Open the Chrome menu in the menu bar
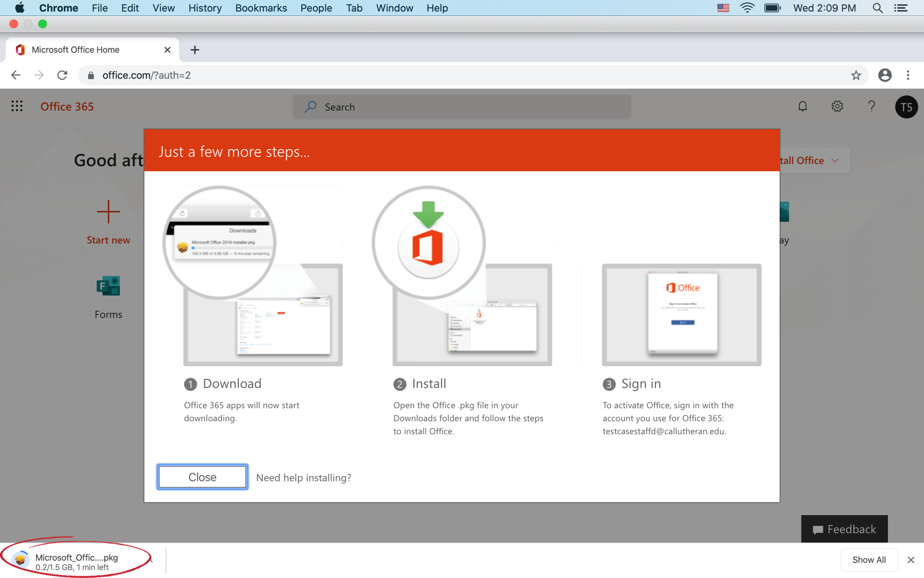Screen dimensions: 924x578 coord(59,8)
